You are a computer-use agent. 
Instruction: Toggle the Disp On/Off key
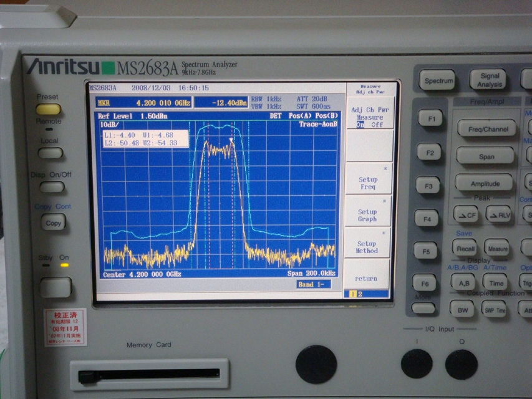click(51, 187)
